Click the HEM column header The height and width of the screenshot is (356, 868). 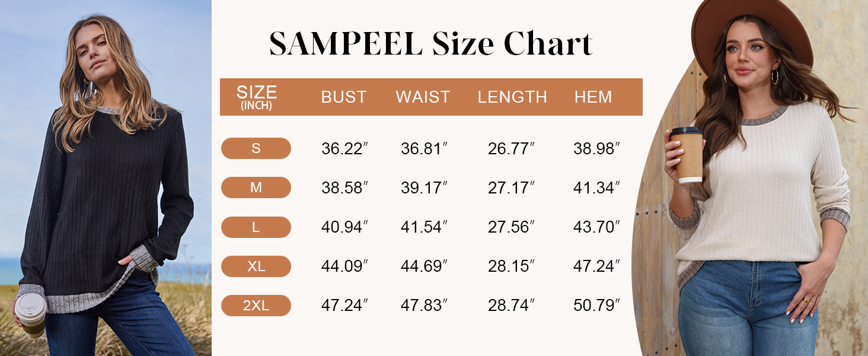pyautogui.click(x=593, y=97)
